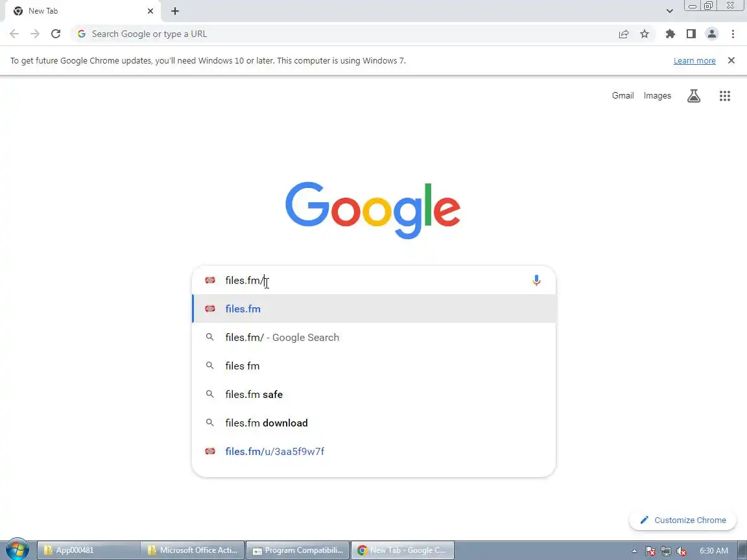
Task: Click magnifier icon beside 'files.fm download'
Action: click(209, 423)
